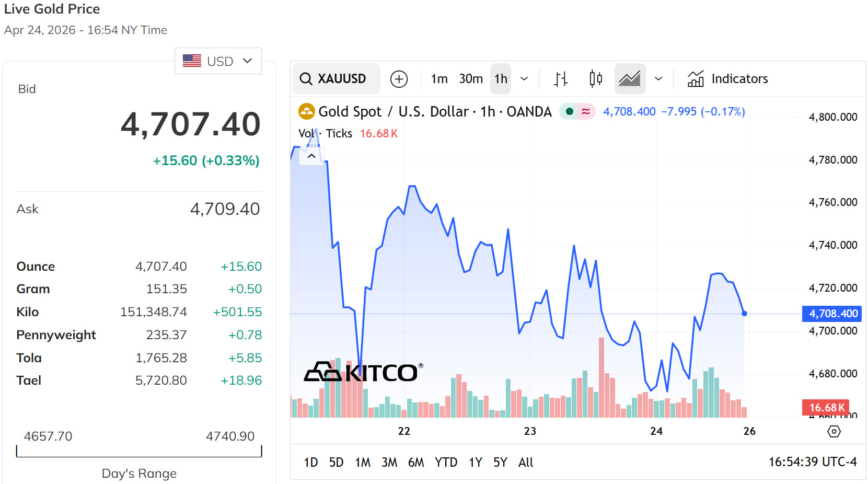The height and width of the screenshot is (484, 868).
Task: Switch to the 30m interval
Action: pos(471,79)
